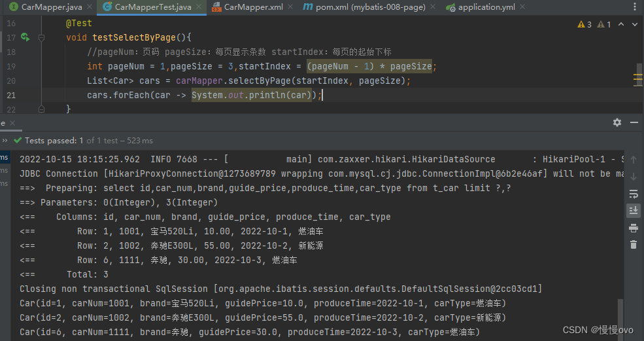644x341 pixels.
Task: Click the console vertical scrollbar
Action: coord(620,319)
